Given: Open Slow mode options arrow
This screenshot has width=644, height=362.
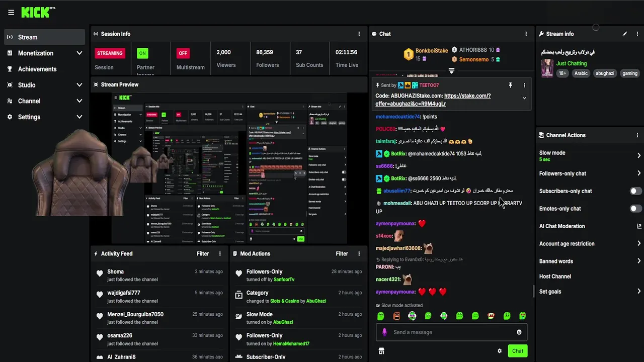Looking at the screenshot, I should [x=639, y=155].
